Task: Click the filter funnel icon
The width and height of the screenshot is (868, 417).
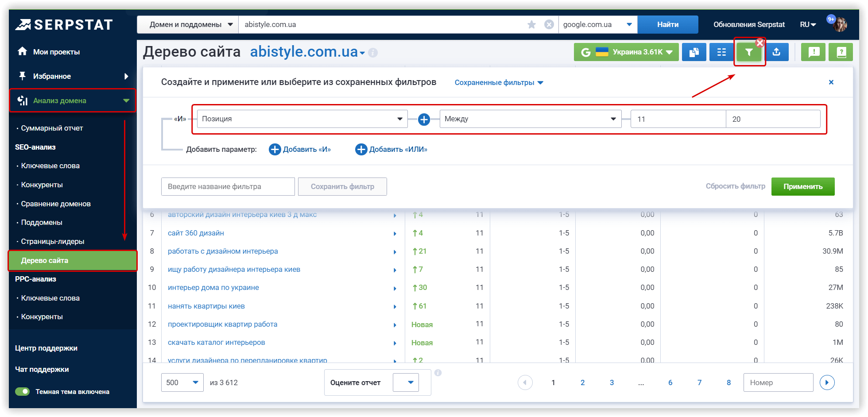Action: (x=748, y=52)
